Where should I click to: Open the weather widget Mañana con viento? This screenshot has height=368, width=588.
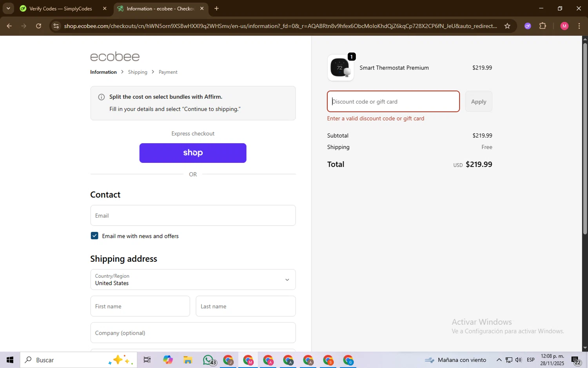(456, 360)
